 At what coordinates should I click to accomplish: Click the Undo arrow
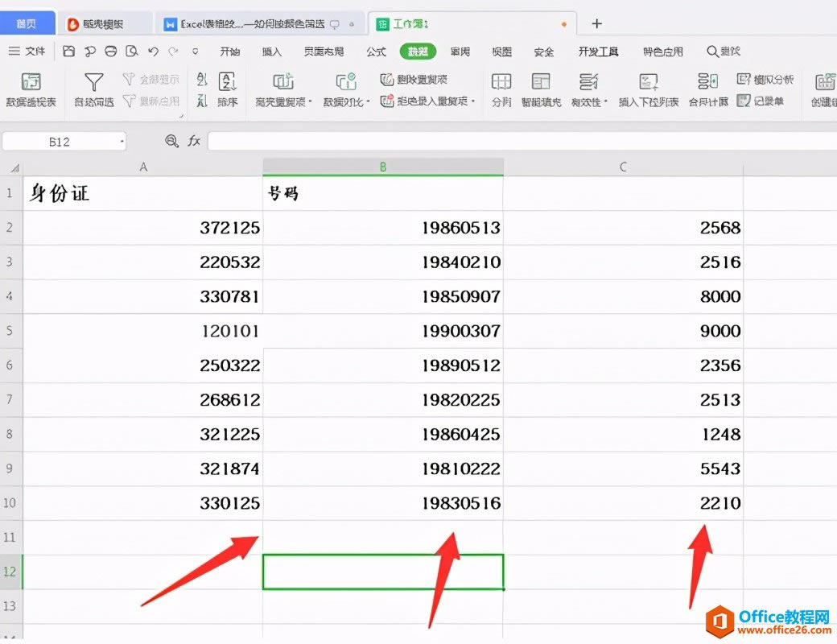click(153, 52)
